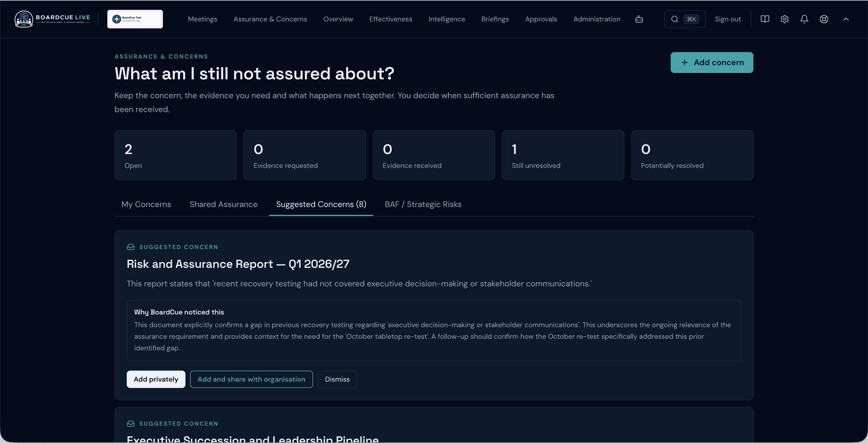This screenshot has height=443, width=868.
Task: Click the Executive Succession and Leadership Pipeline title
Action: click(253, 439)
